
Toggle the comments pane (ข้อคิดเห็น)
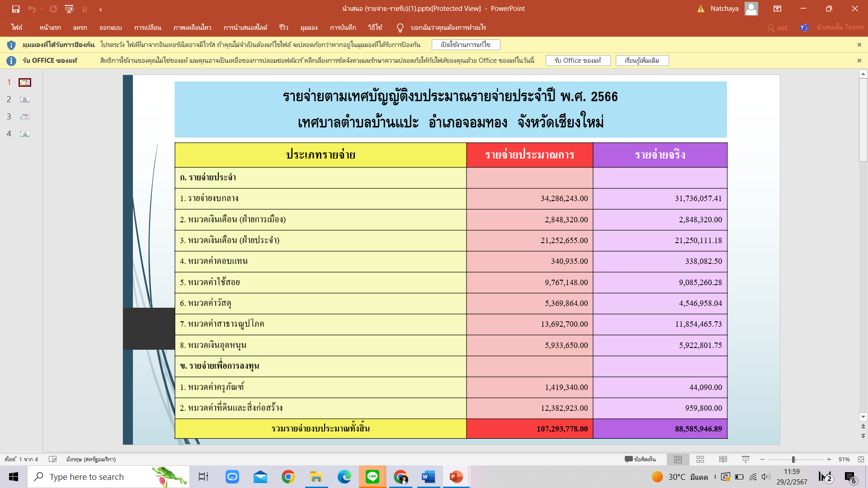(x=640, y=459)
